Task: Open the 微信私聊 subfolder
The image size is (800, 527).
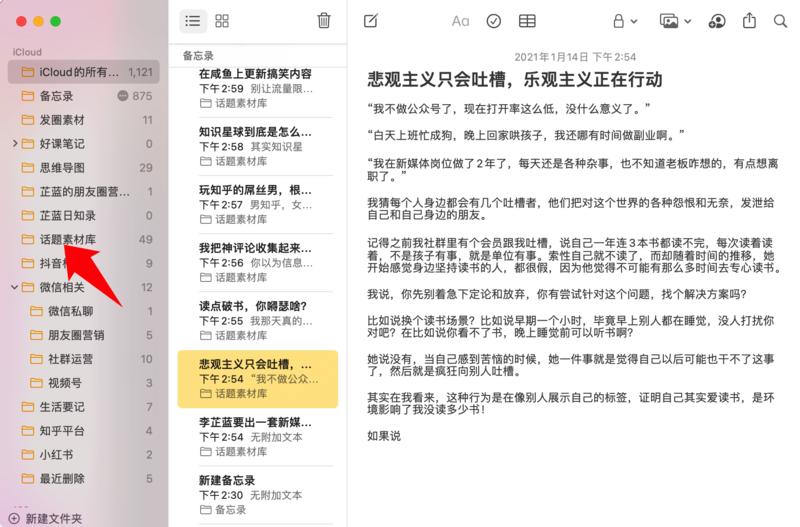Action: click(x=84, y=311)
